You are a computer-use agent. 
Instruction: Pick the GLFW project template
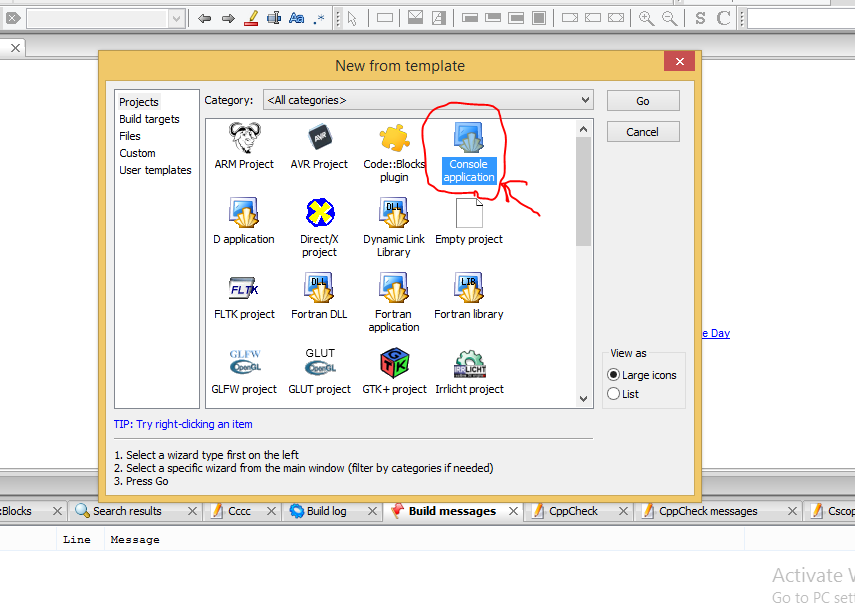pos(244,372)
